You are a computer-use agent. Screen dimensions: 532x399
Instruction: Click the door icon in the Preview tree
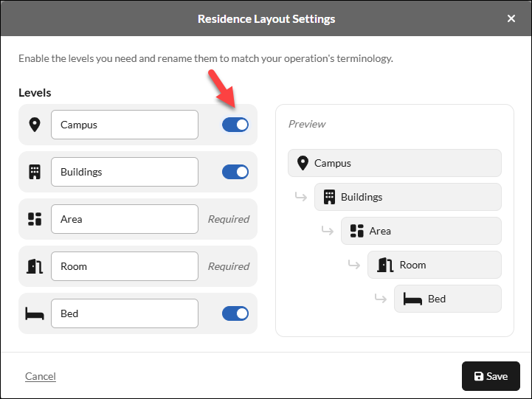[385, 265]
